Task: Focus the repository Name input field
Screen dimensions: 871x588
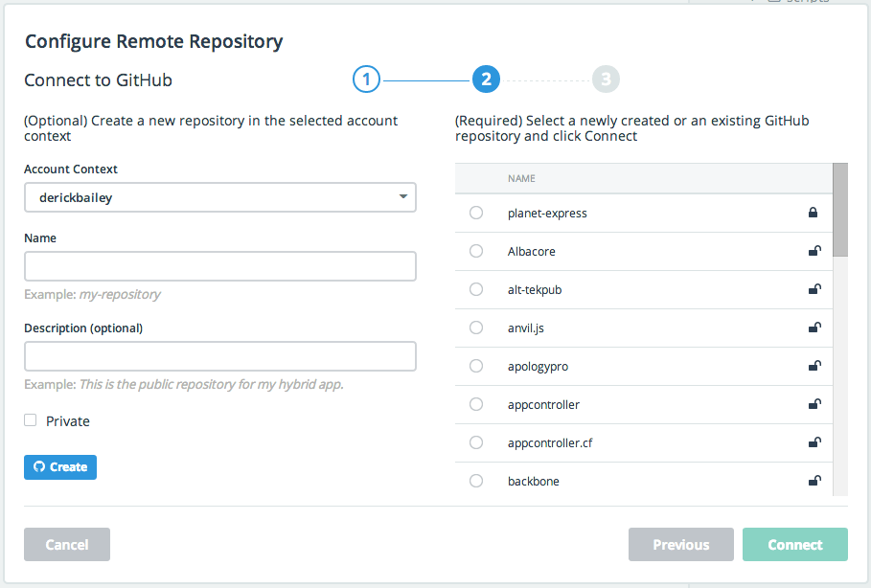Action: pyautogui.click(x=219, y=266)
